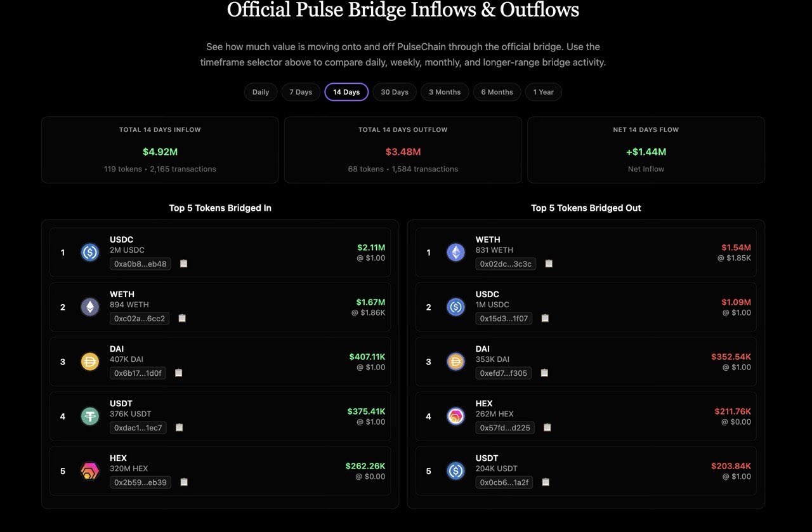Click the 0xefd7...f305 DAI address chip

coord(503,373)
